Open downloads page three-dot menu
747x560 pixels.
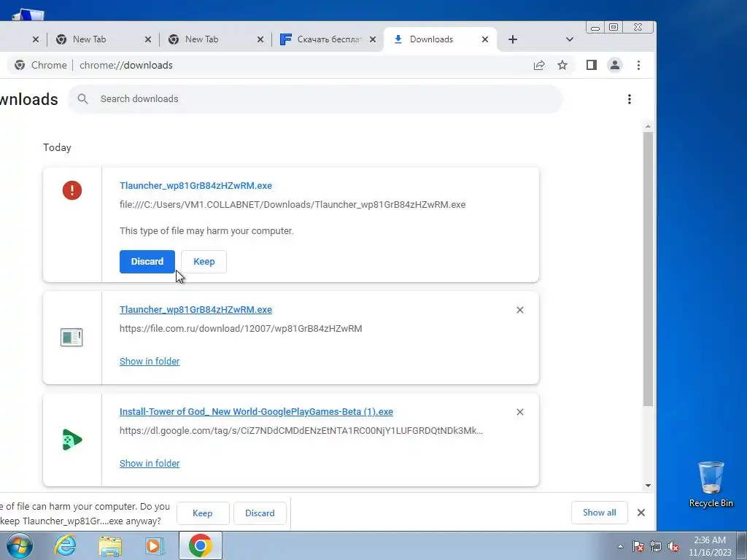(630, 99)
